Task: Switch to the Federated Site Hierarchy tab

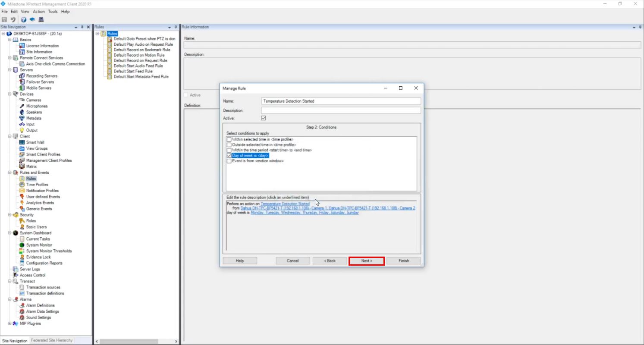Action: 51,340
